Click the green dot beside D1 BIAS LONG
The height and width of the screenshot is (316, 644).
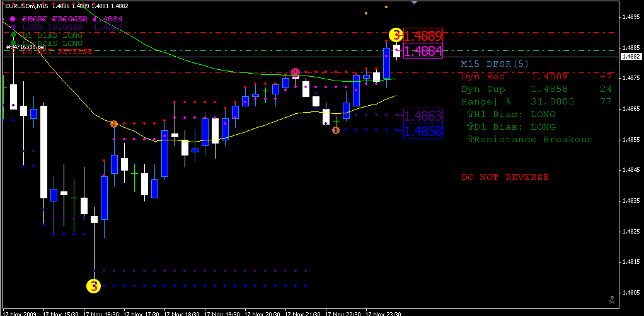tap(13, 43)
